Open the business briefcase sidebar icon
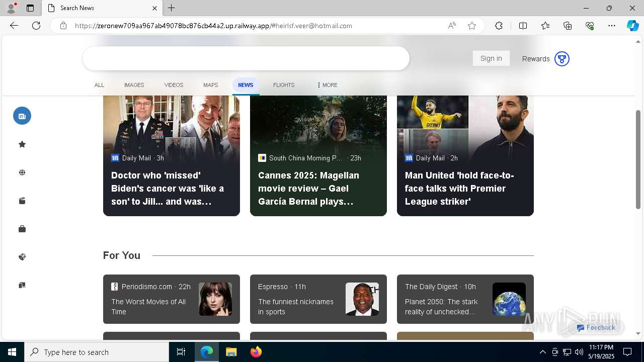This screenshot has height=362, width=644. (22, 229)
